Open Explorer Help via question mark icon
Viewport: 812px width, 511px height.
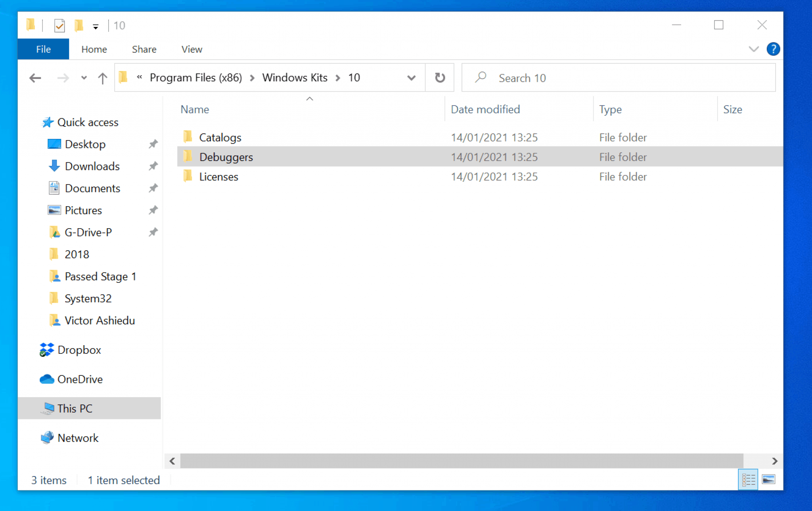pos(773,49)
